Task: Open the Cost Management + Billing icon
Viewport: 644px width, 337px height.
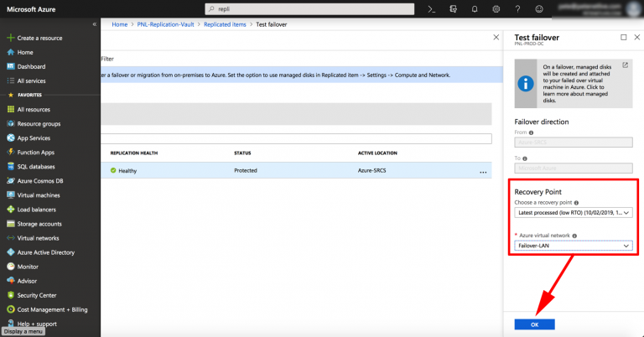Action: 11,309
